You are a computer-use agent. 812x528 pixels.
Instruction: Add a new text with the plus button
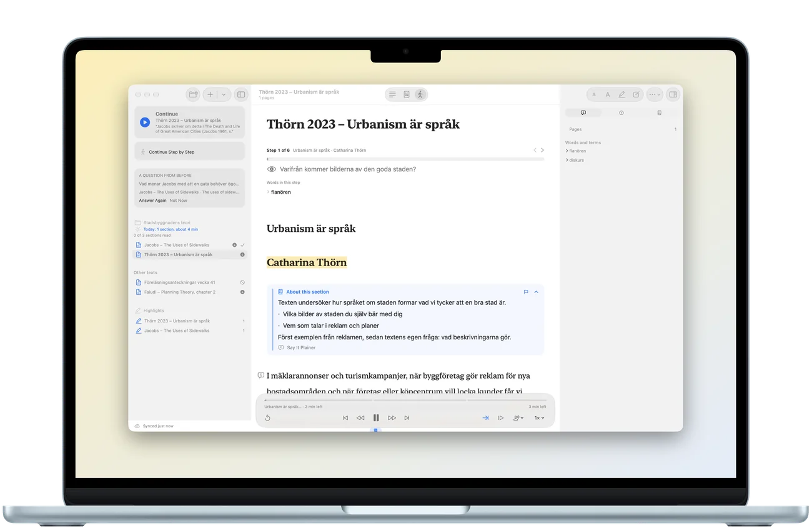[210, 94]
